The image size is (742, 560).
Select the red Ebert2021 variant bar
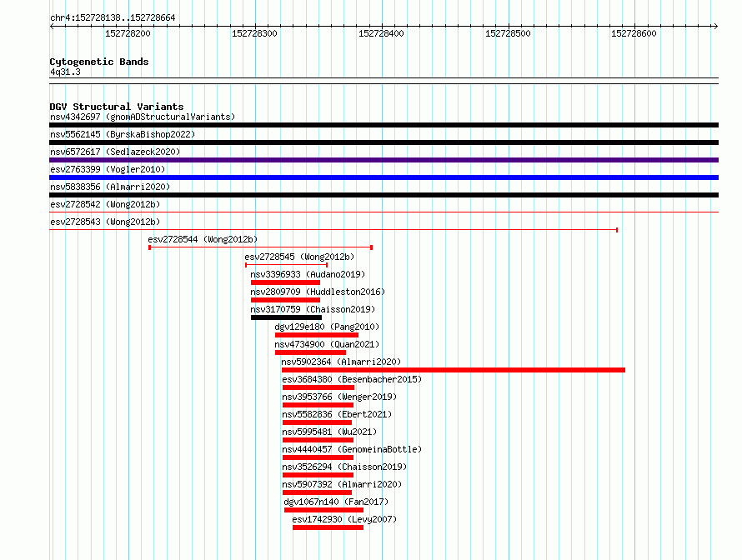point(317,422)
